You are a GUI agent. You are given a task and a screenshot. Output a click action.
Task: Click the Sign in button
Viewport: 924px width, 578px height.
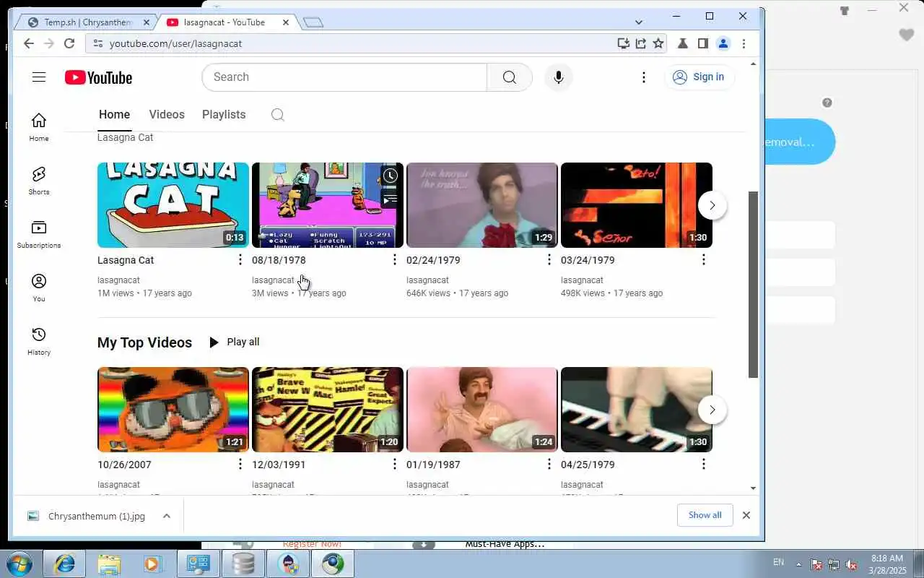pyautogui.click(x=699, y=77)
